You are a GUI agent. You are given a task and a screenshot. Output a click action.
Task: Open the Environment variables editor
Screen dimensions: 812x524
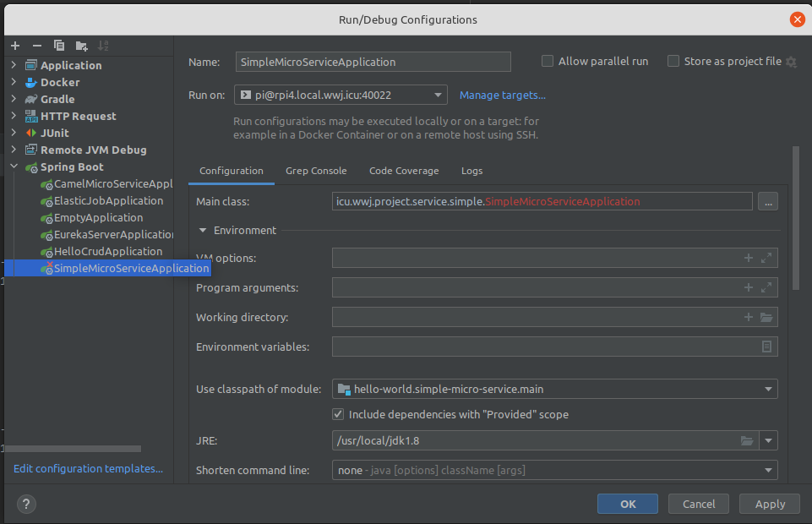coord(766,347)
